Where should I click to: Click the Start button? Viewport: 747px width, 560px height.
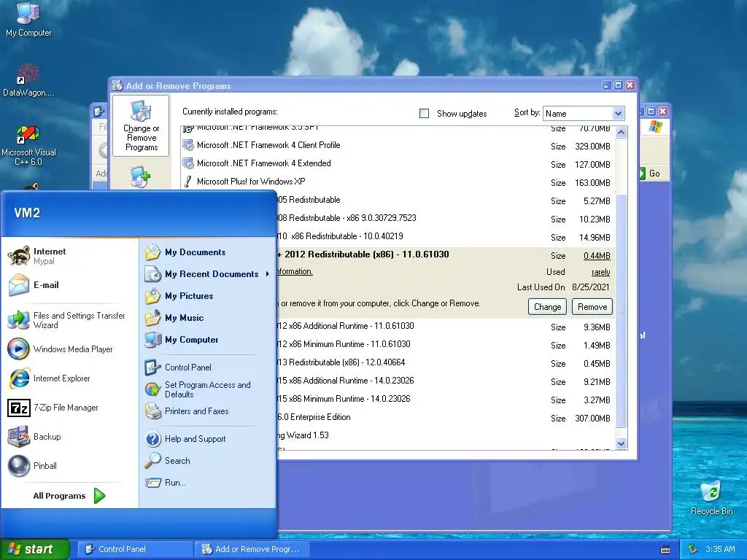pyautogui.click(x=34, y=549)
